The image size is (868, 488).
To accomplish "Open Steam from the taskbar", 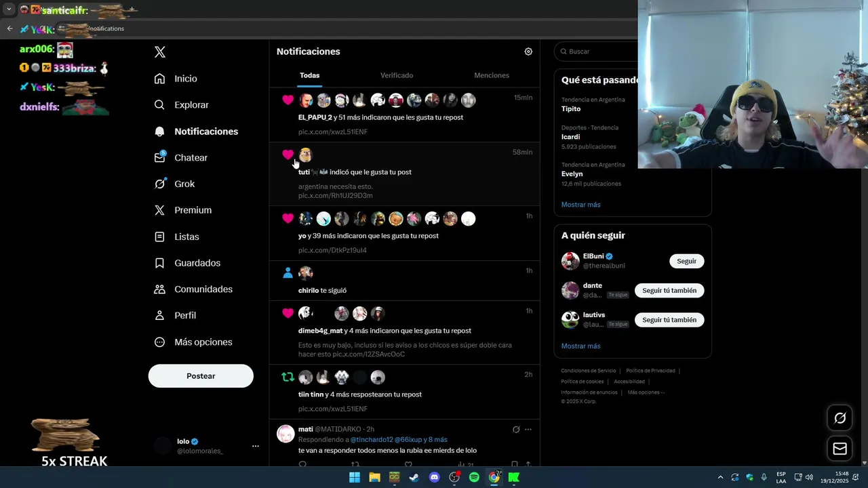I will pyautogui.click(x=414, y=477).
